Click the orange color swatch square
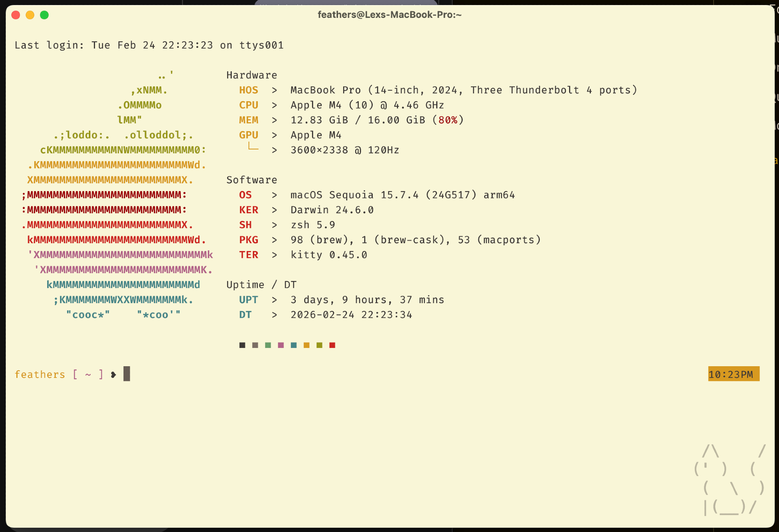The width and height of the screenshot is (779, 532). coord(307,345)
